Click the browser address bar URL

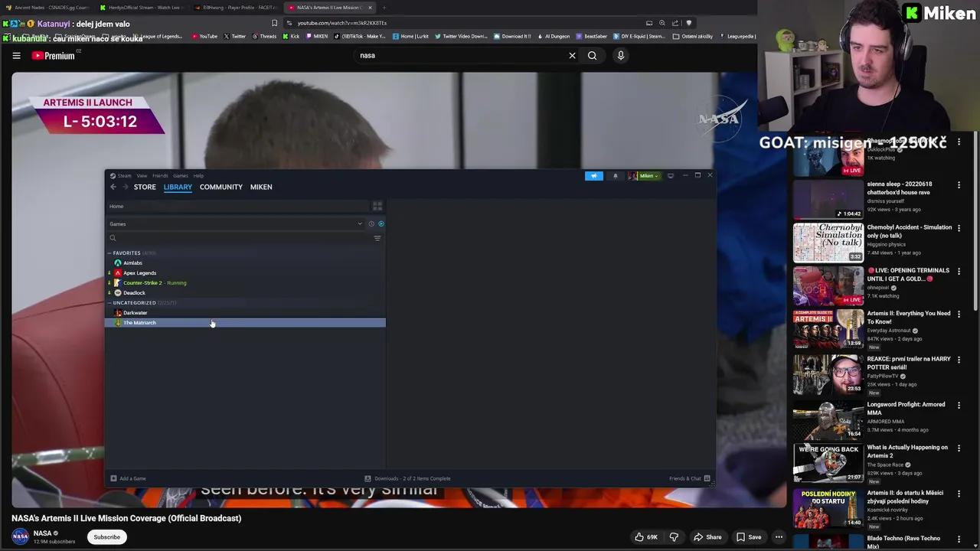point(341,23)
